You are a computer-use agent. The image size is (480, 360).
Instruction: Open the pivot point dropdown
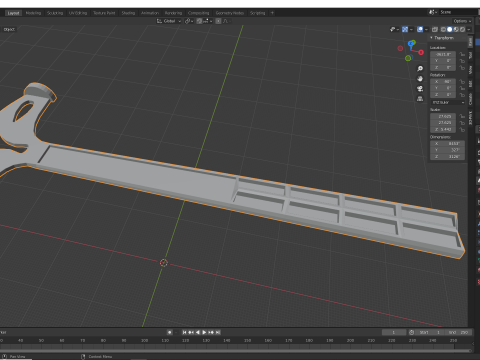point(189,21)
